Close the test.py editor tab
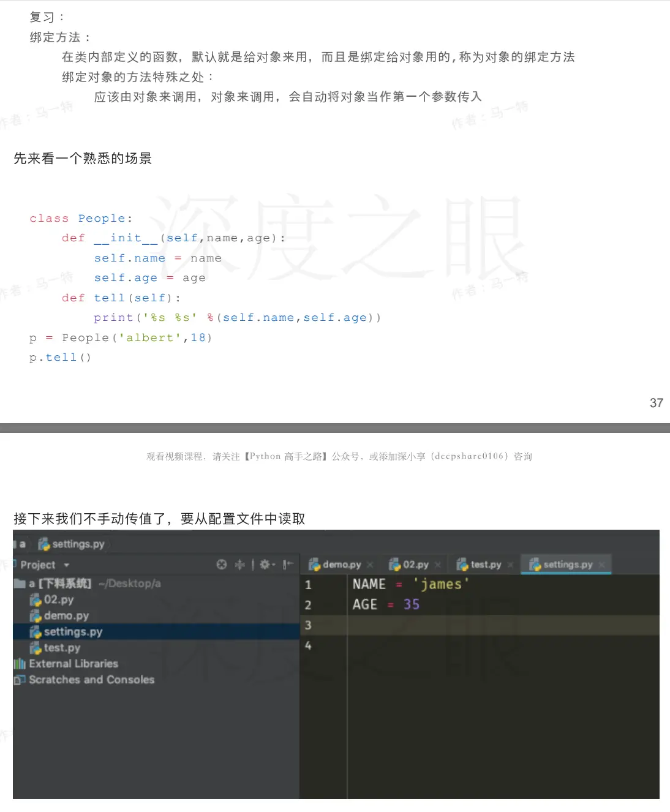Screen dimensions: 670x812 510,565
